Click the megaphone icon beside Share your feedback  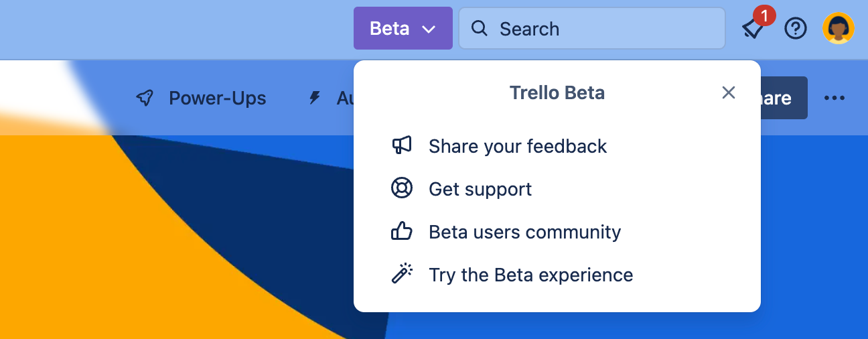click(402, 145)
